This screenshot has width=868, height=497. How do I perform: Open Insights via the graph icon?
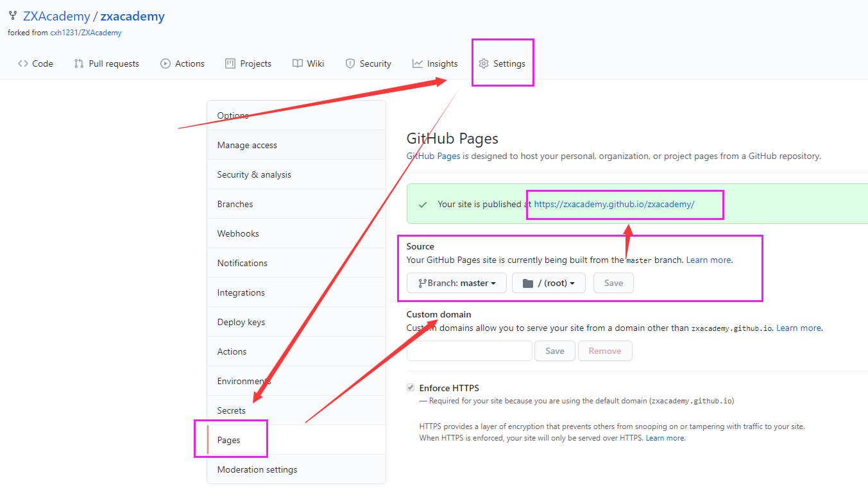tap(418, 63)
